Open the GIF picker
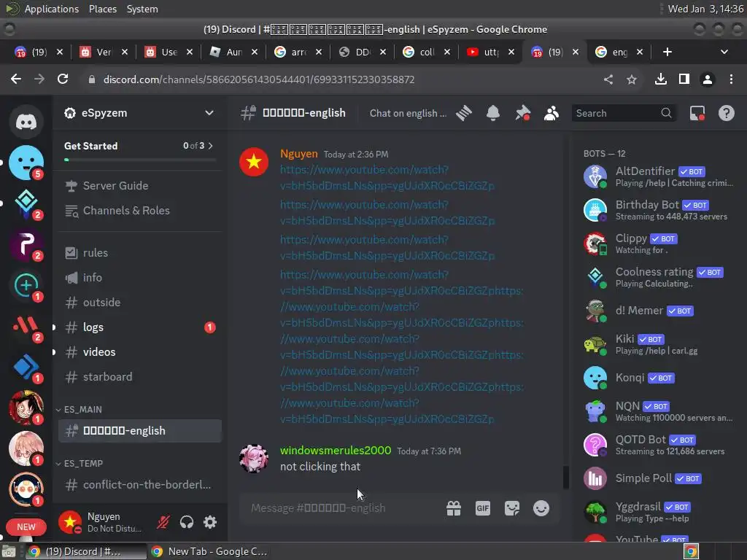This screenshot has width=747, height=560. [x=483, y=508]
